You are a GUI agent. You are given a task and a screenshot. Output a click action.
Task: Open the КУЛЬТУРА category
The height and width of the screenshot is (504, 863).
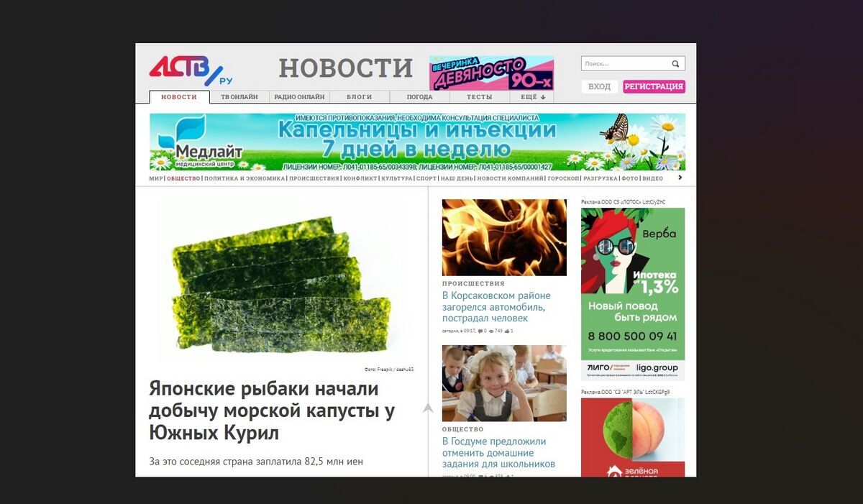[396, 178]
